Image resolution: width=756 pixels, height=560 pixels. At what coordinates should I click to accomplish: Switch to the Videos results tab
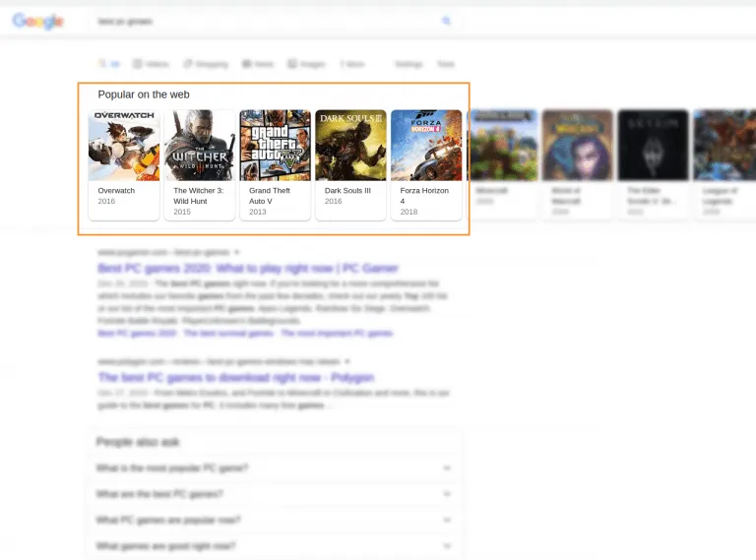tap(151, 64)
